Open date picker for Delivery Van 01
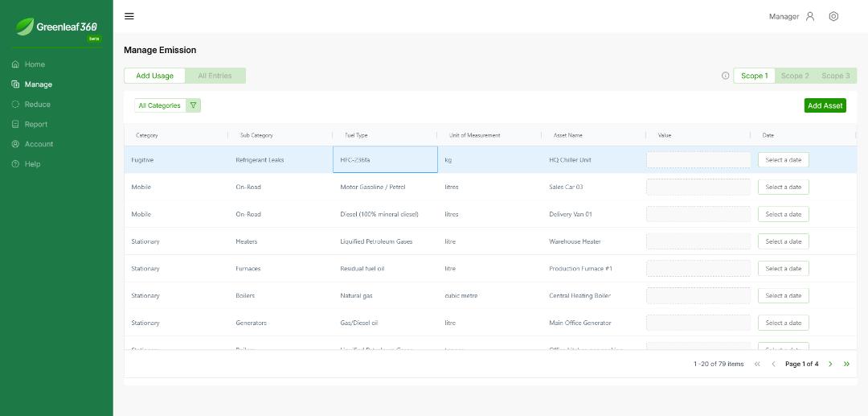This screenshot has width=868, height=416. click(783, 214)
